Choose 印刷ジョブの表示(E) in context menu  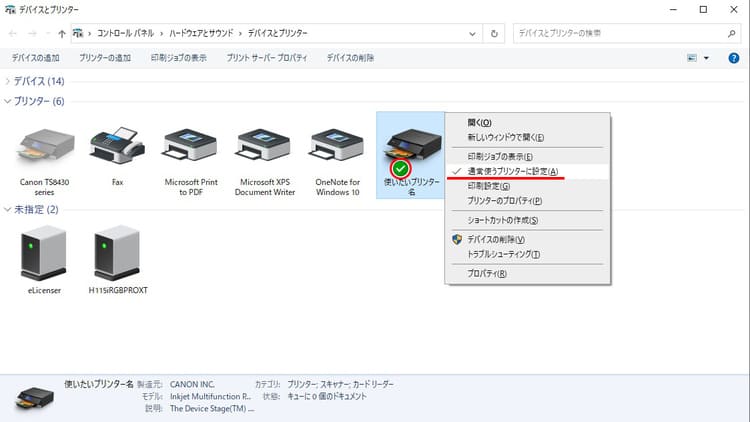click(x=527, y=156)
